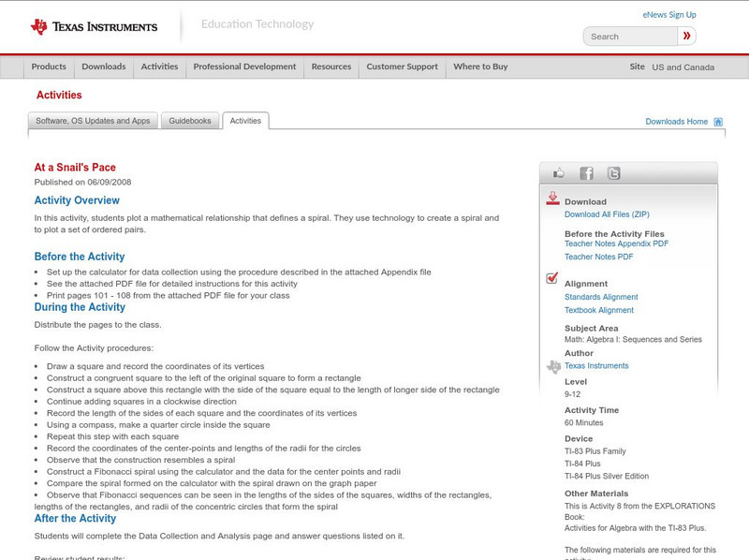Open Customer Support menu
The width and height of the screenshot is (749, 560).
pyautogui.click(x=403, y=66)
